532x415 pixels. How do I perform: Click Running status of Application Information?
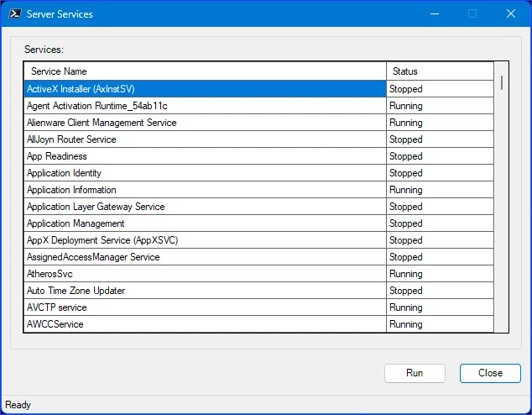coord(440,190)
